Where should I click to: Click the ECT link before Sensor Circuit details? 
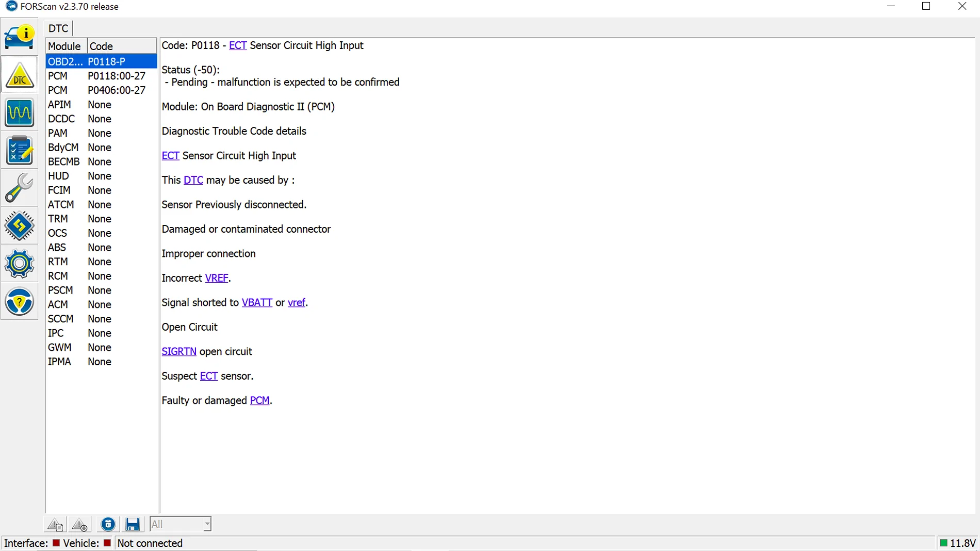coord(171,155)
